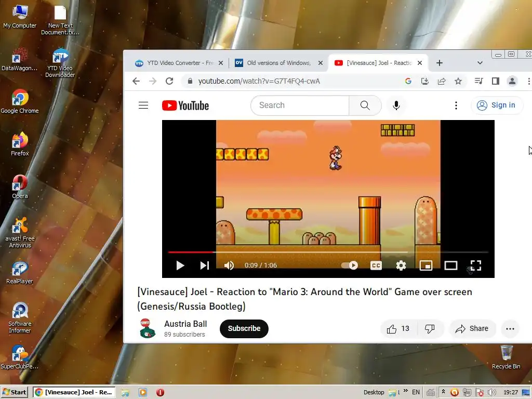Open Austria Ball channel name link

pyautogui.click(x=185, y=324)
